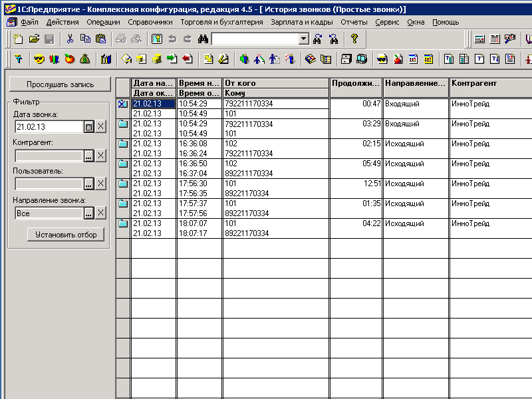Click the smiley with sunglasses toolbar icon
Viewport: 532px width, 399px height.
[x=39, y=59]
